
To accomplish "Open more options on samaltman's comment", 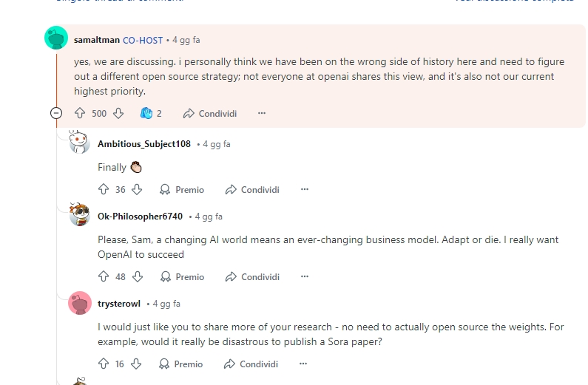I will pyautogui.click(x=262, y=114).
